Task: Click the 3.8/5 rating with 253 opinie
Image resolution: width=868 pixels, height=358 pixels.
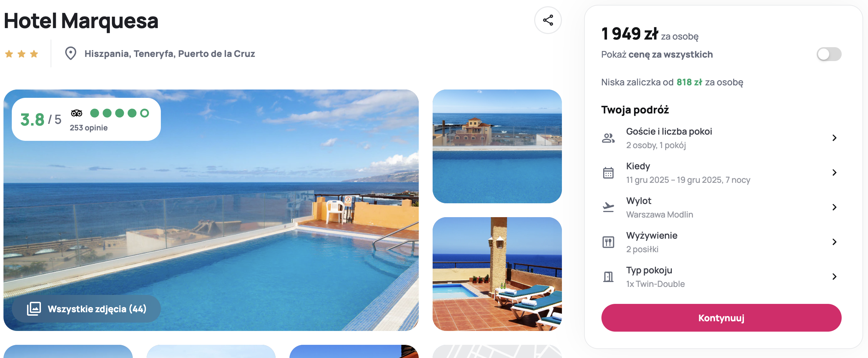Action: coord(86,119)
